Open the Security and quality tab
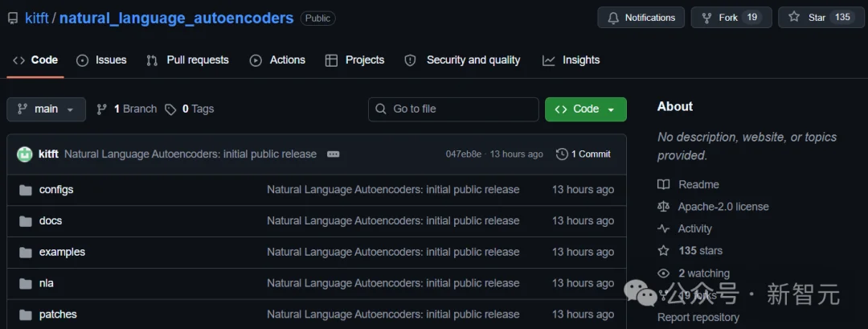Image resolution: width=868 pixels, height=329 pixels. tap(462, 60)
